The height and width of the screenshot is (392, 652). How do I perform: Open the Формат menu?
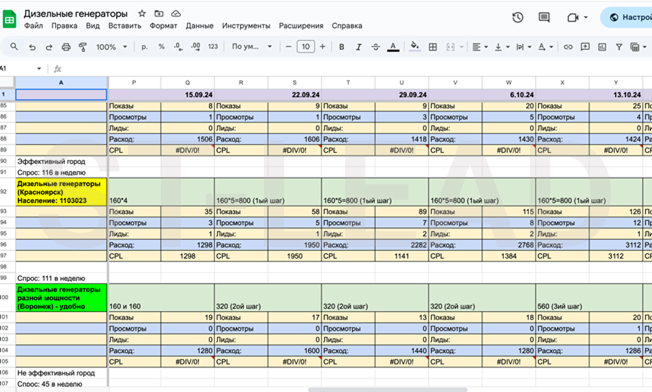point(163,26)
